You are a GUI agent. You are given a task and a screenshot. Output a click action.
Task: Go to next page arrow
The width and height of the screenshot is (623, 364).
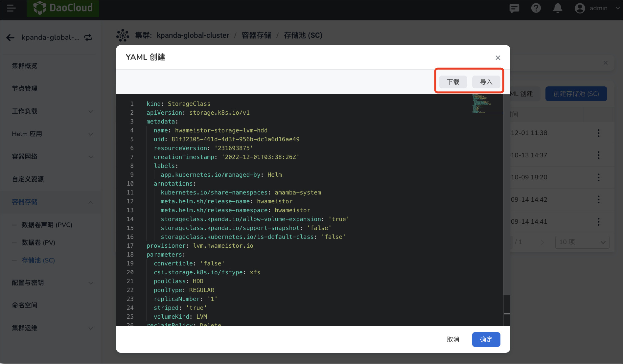click(x=542, y=242)
